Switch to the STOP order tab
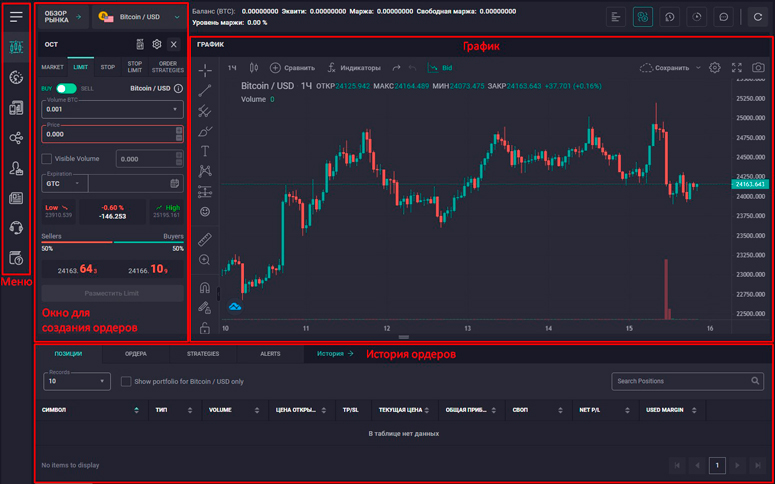This screenshot has width=775, height=484. (108, 67)
